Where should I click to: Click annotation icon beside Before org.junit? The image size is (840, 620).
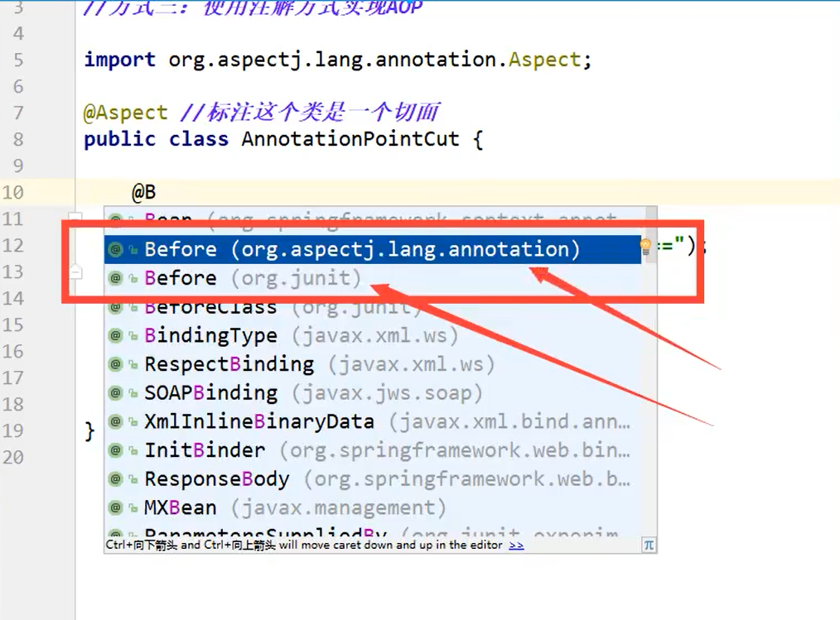[x=116, y=278]
